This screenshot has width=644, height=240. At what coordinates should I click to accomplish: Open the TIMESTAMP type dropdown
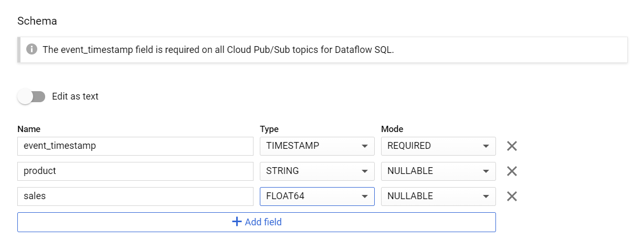(x=317, y=146)
